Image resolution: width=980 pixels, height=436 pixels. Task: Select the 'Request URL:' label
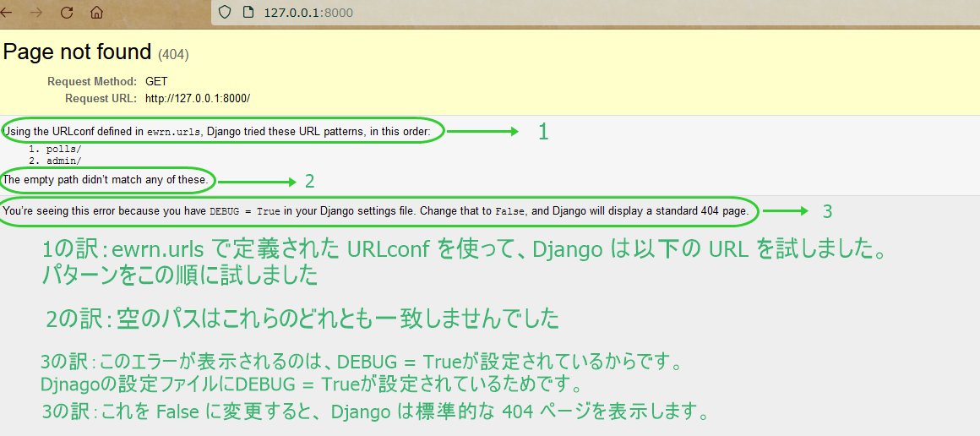coord(101,98)
